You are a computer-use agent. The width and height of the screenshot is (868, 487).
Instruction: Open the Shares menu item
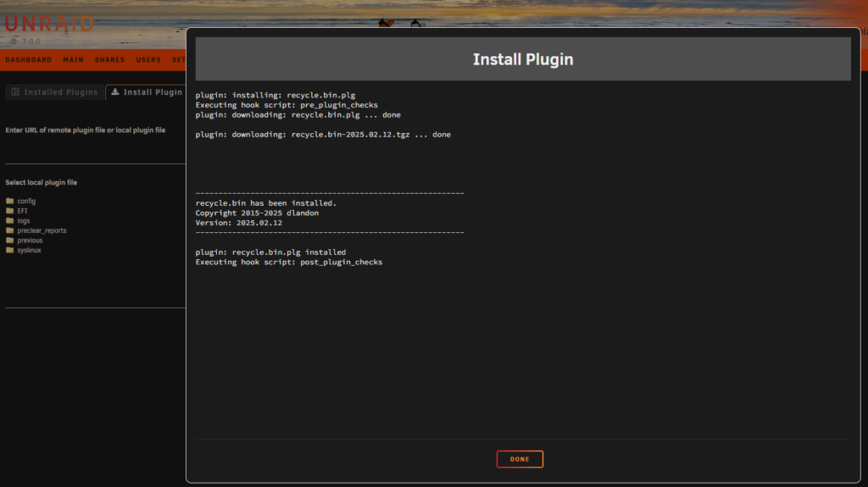pos(109,60)
